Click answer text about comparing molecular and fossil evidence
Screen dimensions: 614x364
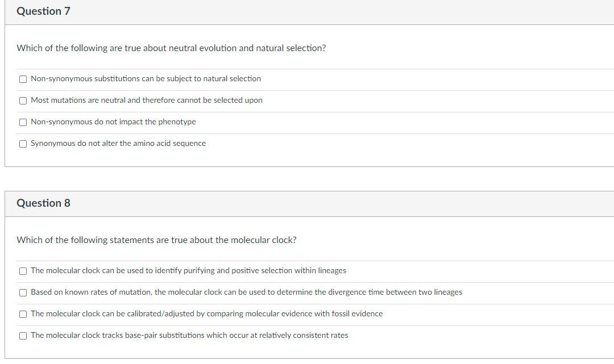tap(206, 314)
